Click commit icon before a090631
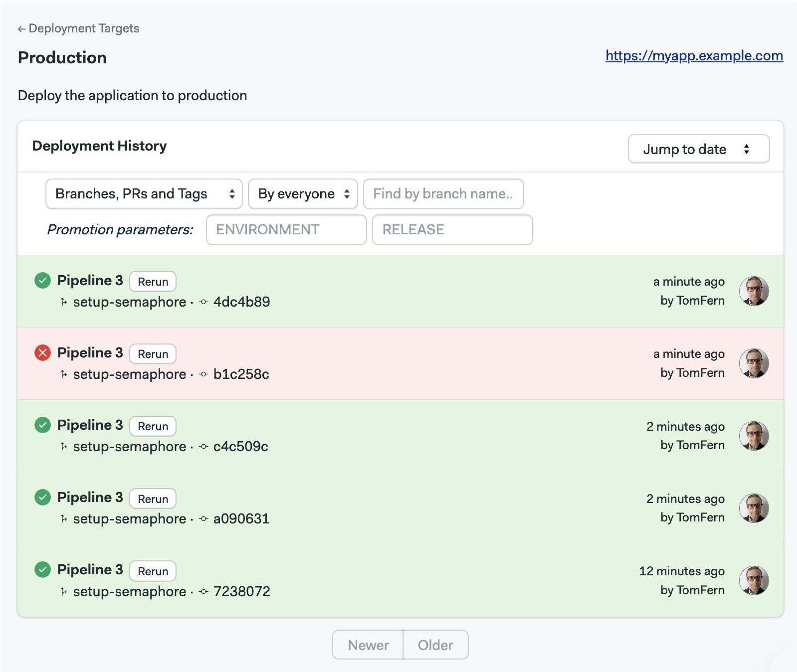Screen dimensions: 797x672 click(203, 519)
